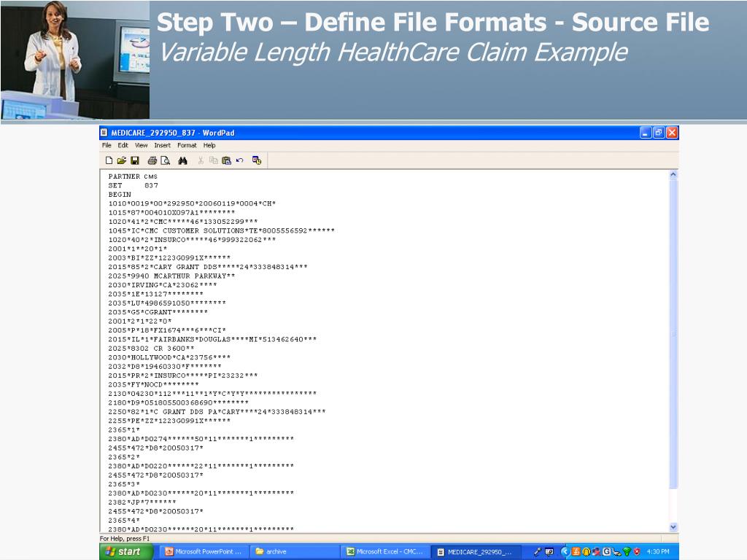Screen dimensions: 747x560
Task: Click the scroll down arrow
Action: [673, 526]
